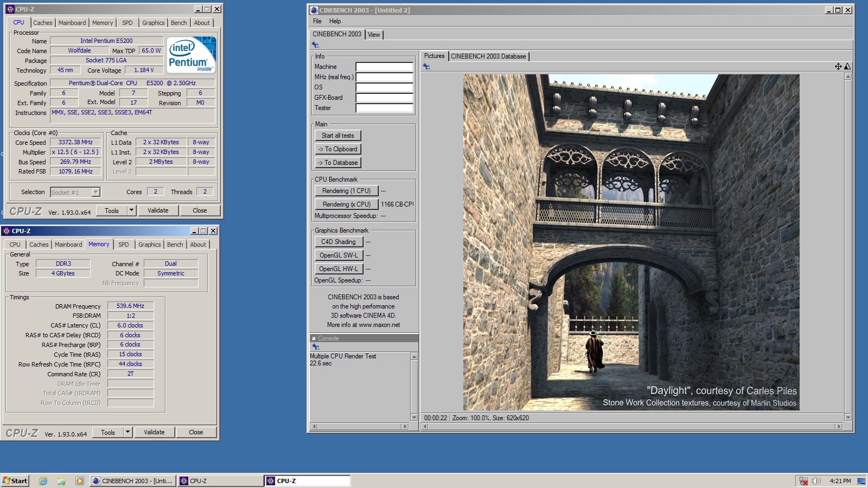The width and height of the screenshot is (868, 488).
Task: Open Bench tab in lower CPU-Z
Action: (175, 245)
